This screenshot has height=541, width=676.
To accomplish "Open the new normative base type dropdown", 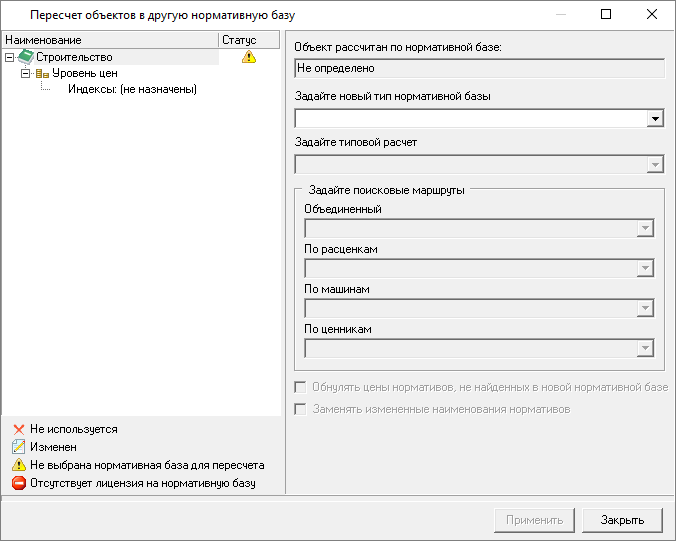I will click(x=655, y=119).
